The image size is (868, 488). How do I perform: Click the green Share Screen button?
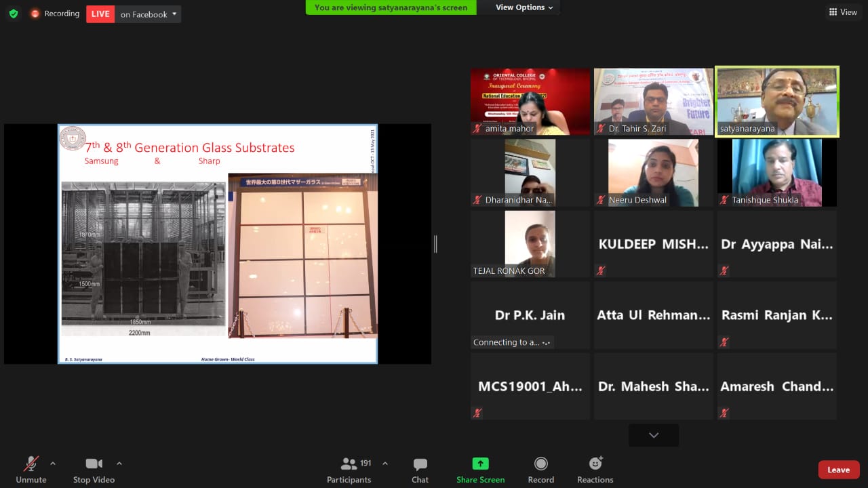[x=480, y=470]
